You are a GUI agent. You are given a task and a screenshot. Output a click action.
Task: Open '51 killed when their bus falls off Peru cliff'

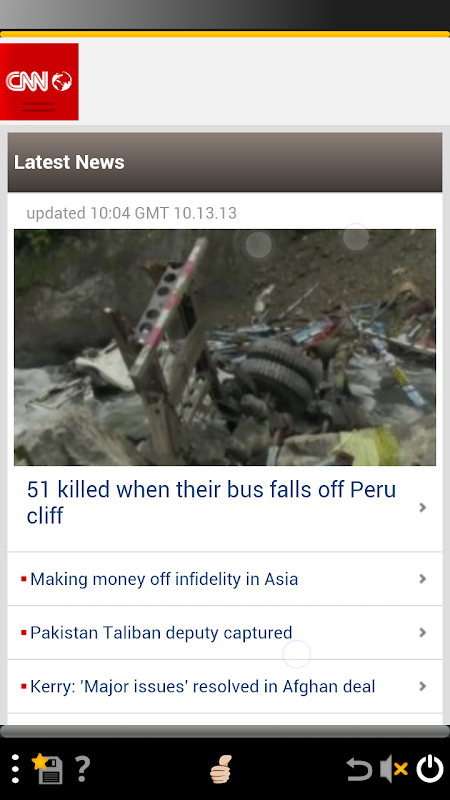click(211, 503)
